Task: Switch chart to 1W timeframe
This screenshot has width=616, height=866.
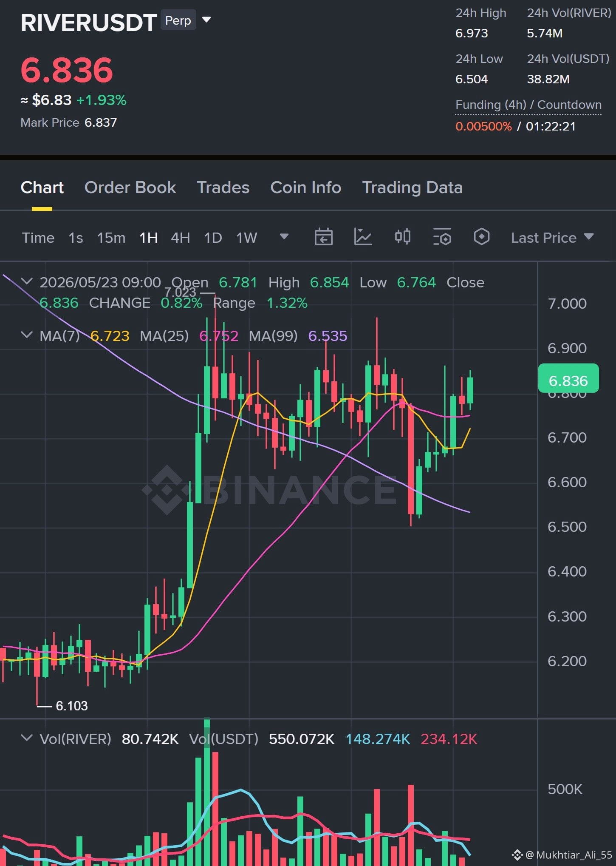Action: point(247,238)
